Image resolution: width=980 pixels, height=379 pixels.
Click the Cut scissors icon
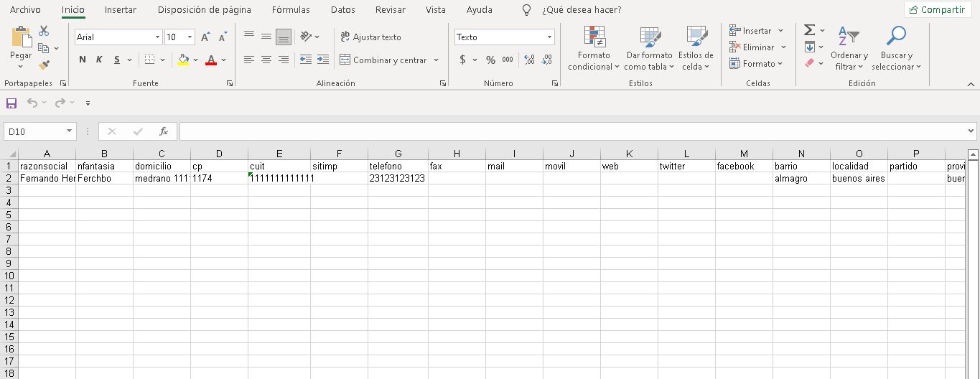tap(44, 32)
